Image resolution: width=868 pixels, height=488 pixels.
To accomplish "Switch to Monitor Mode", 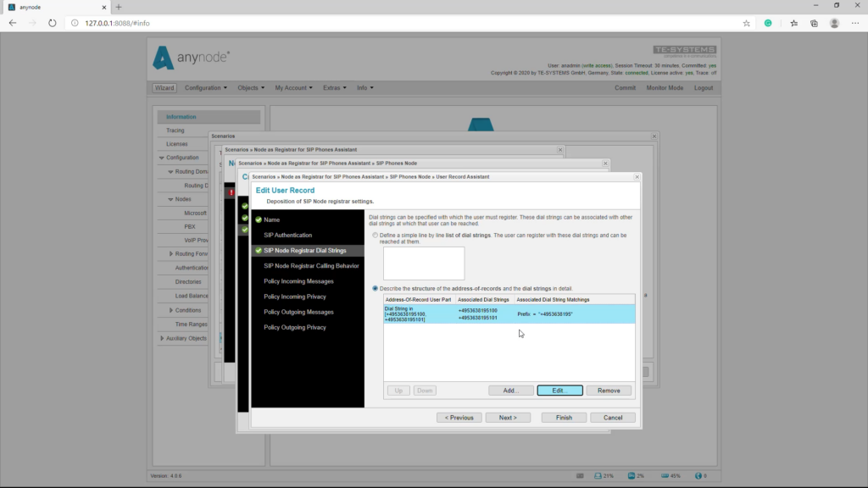I will point(665,88).
